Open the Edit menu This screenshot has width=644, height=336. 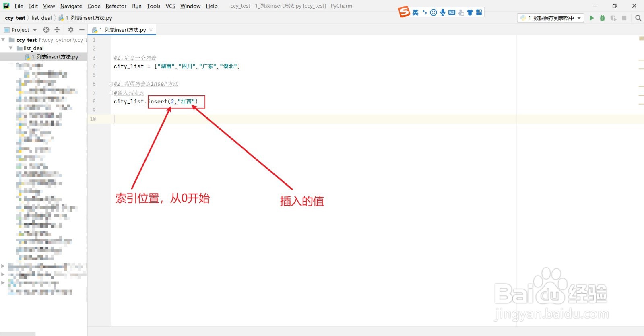click(33, 6)
